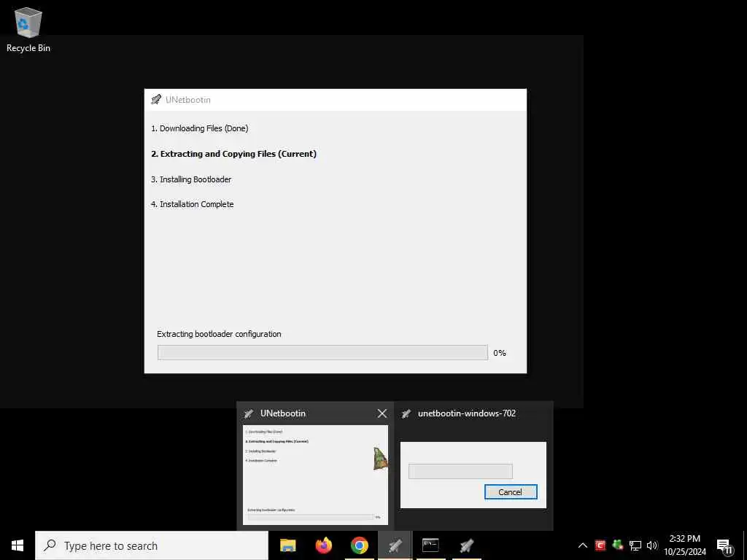The image size is (747, 560).
Task: Open the Windows Start menu
Action: [x=18, y=545]
